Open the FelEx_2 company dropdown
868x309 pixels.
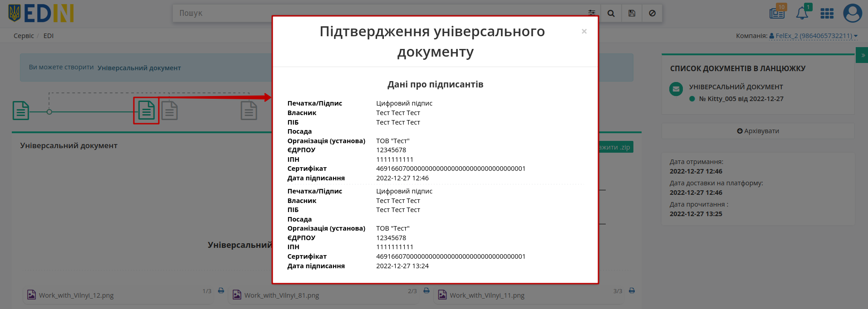click(x=813, y=36)
